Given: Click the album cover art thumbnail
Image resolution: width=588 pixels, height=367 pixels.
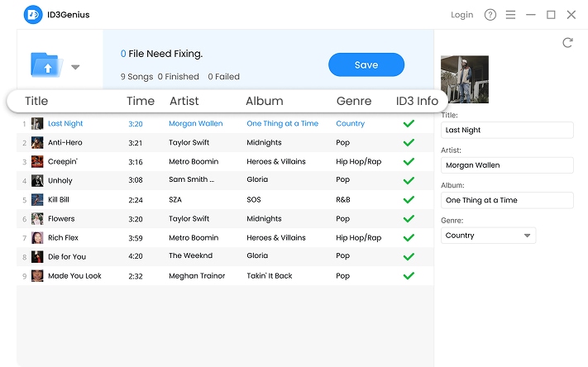Looking at the screenshot, I should point(465,79).
